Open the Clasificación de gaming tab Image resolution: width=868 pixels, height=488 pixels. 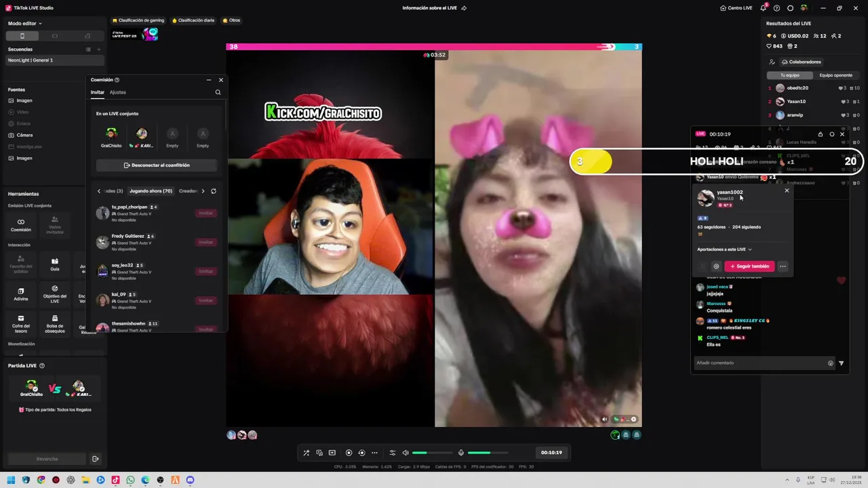tap(138, 20)
